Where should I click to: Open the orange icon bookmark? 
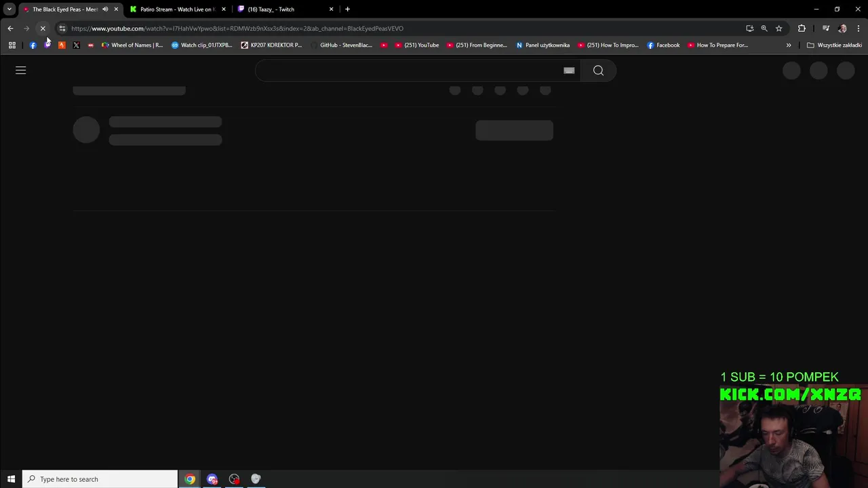[x=62, y=45]
